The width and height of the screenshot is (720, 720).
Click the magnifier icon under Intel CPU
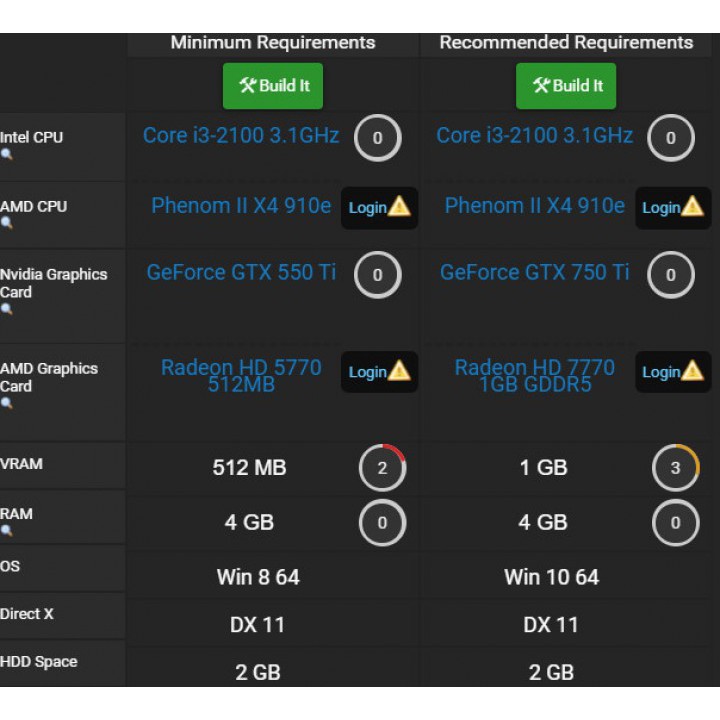point(6,155)
